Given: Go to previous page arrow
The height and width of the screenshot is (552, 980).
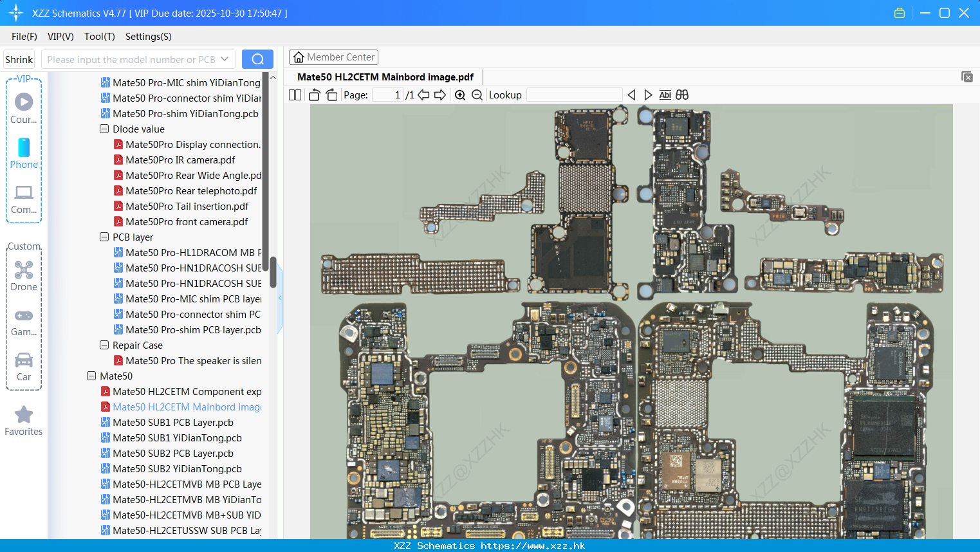Looking at the screenshot, I should 423,95.
